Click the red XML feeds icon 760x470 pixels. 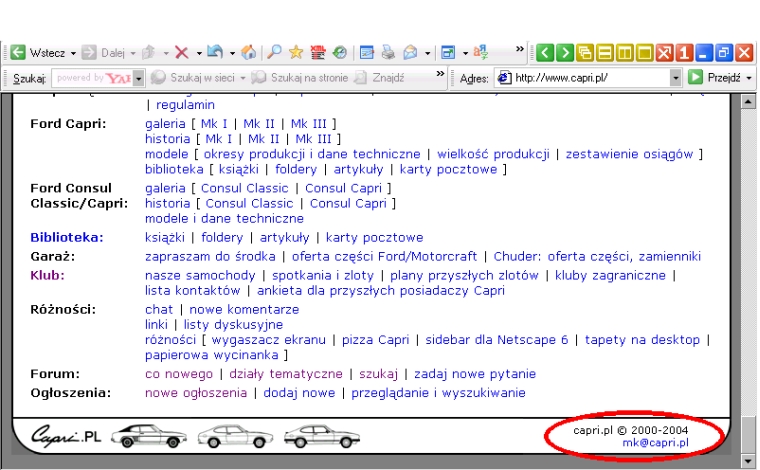click(317, 52)
